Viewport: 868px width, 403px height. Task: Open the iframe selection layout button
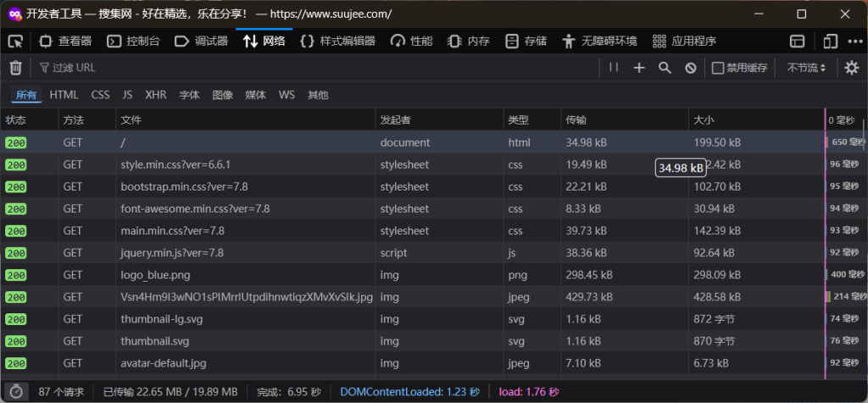pyautogui.click(x=797, y=41)
